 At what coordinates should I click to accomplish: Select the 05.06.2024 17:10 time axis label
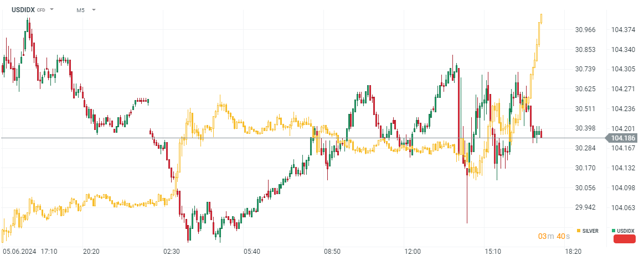30,252
